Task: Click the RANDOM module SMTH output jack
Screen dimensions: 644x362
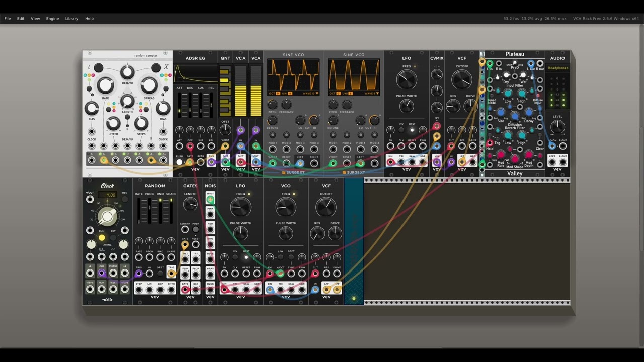Action: click(x=171, y=290)
